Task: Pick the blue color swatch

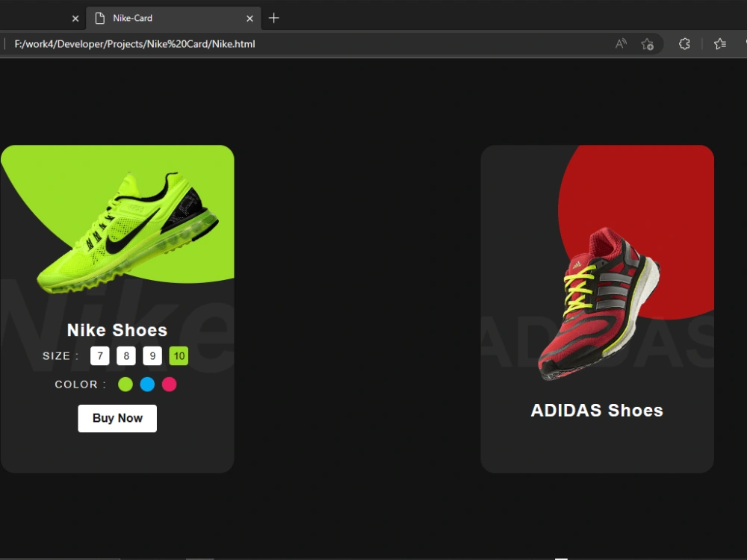Action: (x=147, y=384)
